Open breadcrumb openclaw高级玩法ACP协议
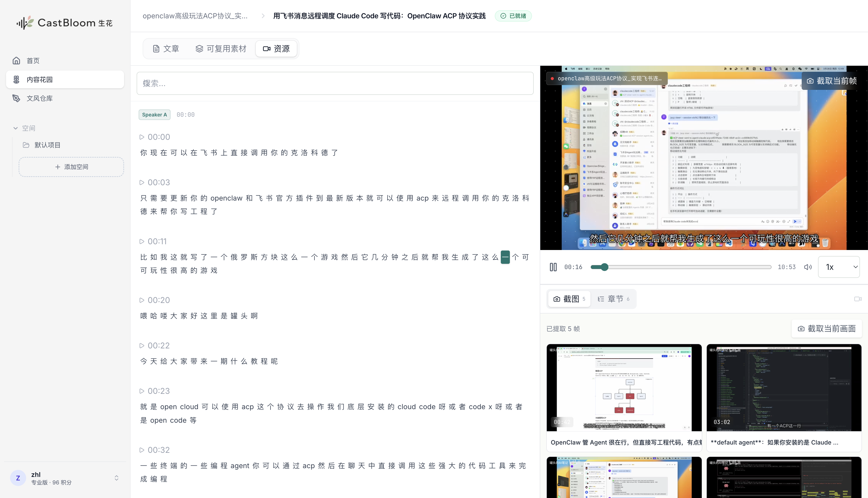This screenshot has width=868, height=498. click(x=195, y=16)
